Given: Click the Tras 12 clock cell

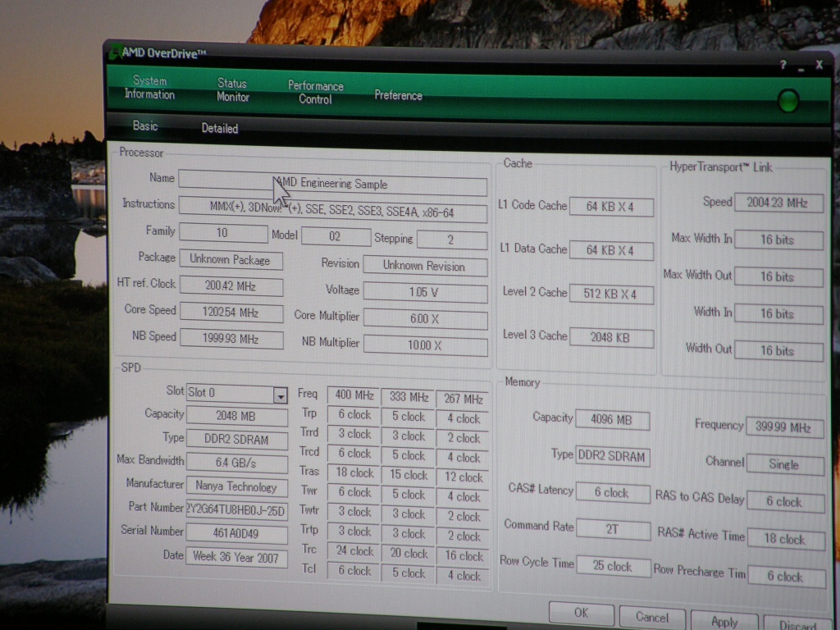Looking at the screenshot, I should [x=463, y=477].
